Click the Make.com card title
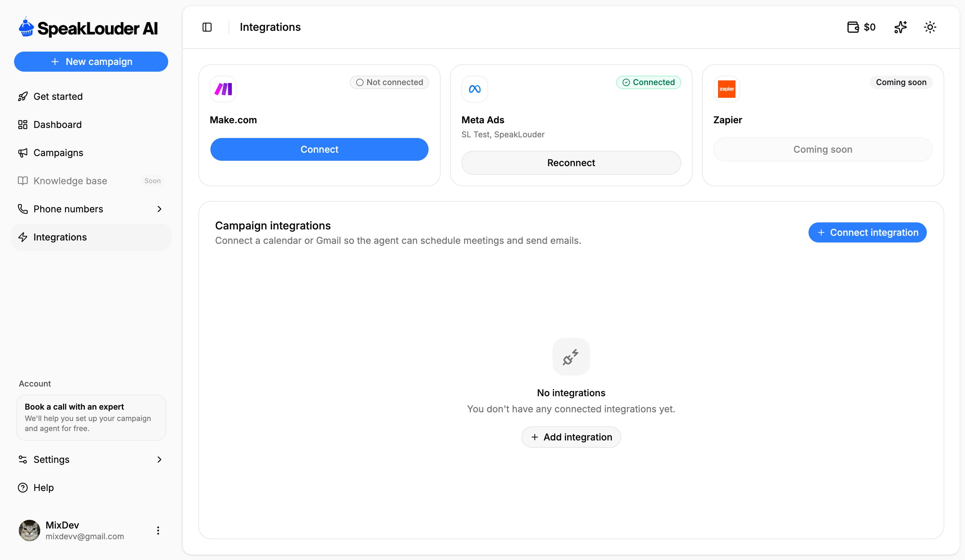The width and height of the screenshot is (965, 560). point(233,120)
